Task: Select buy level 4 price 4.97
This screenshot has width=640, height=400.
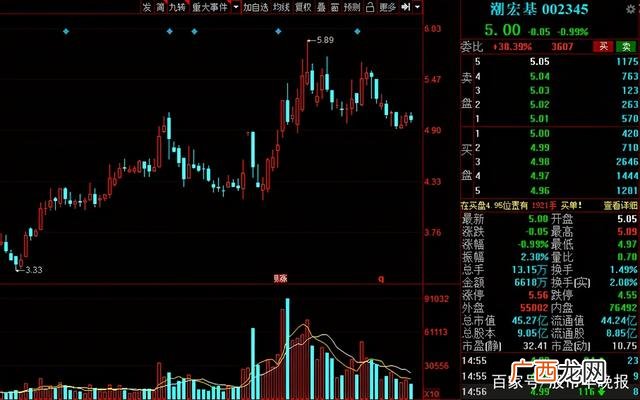Action: pos(540,176)
